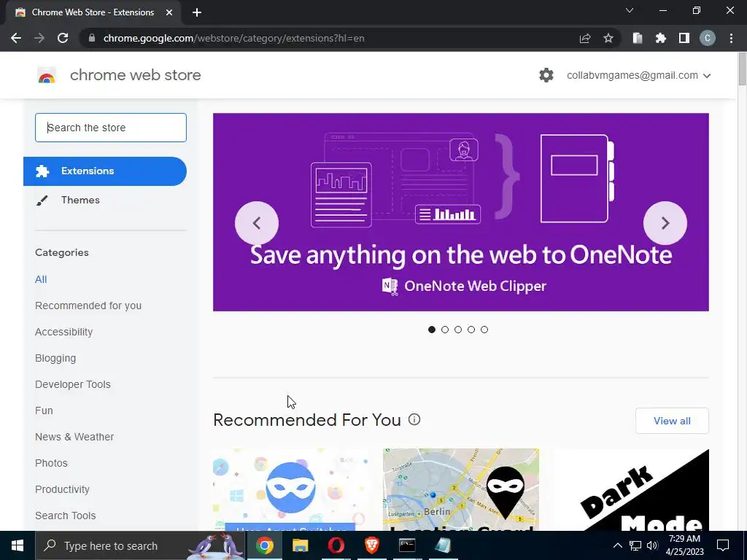Toggle the browser side panel icon
This screenshot has height=560, width=747.
click(x=684, y=38)
